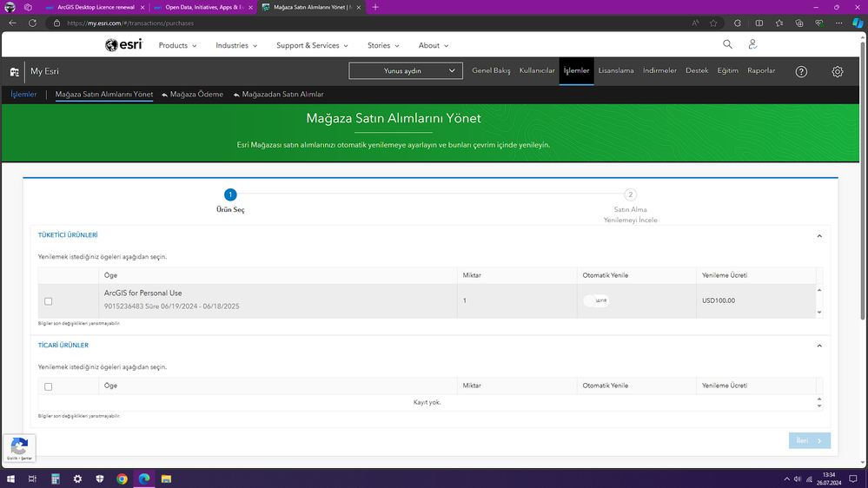Expand the Industries menu
The image size is (868, 488).
click(x=236, y=45)
